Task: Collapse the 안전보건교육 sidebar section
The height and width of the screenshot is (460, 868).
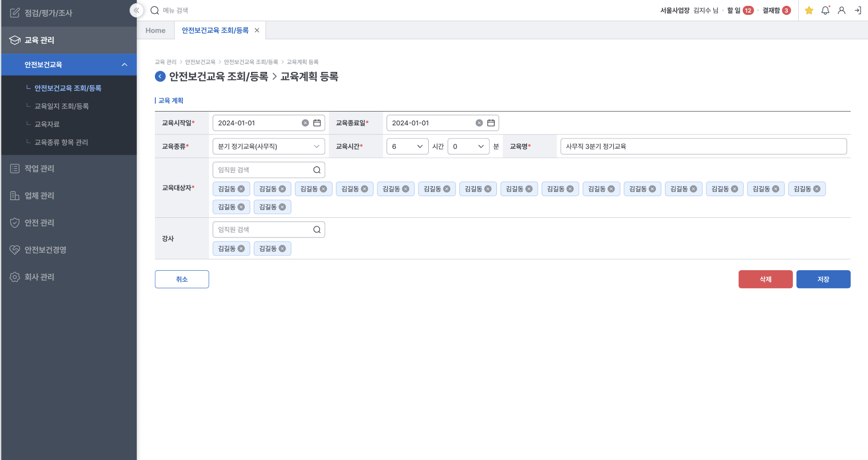Action: tap(124, 65)
